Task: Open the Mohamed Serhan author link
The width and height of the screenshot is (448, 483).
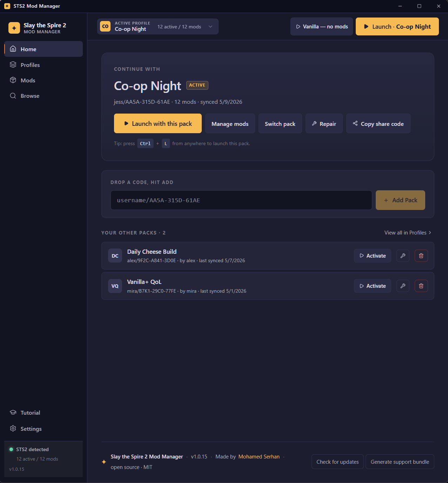Action: (259, 457)
